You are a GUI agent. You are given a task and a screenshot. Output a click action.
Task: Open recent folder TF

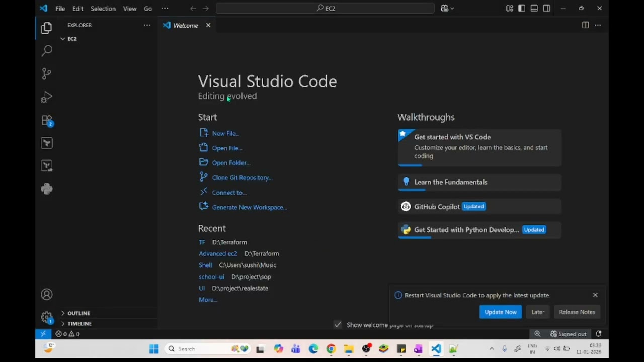click(x=202, y=242)
